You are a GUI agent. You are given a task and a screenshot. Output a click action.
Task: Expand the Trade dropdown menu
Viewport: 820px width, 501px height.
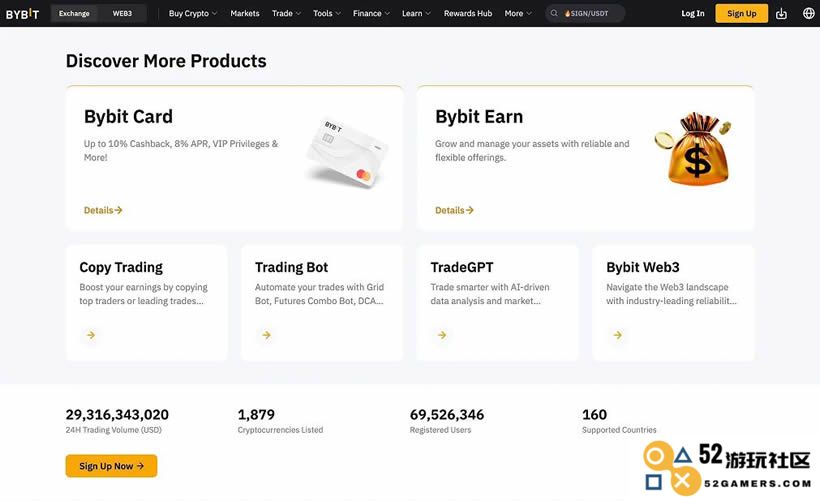pos(286,14)
